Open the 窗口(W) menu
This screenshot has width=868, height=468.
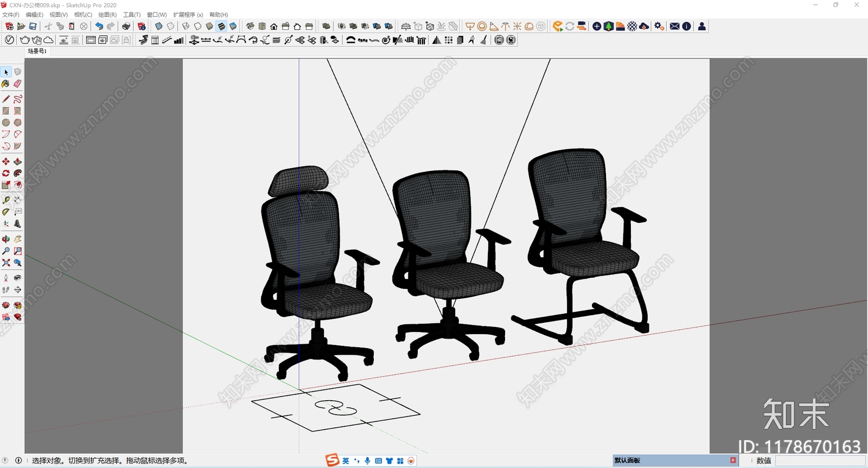[157, 15]
